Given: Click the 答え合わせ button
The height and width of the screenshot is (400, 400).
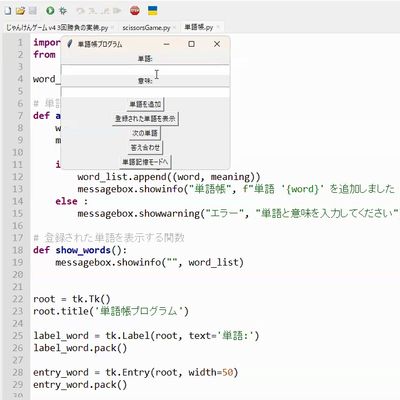Looking at the screenshot, I should tap(145, 148).
